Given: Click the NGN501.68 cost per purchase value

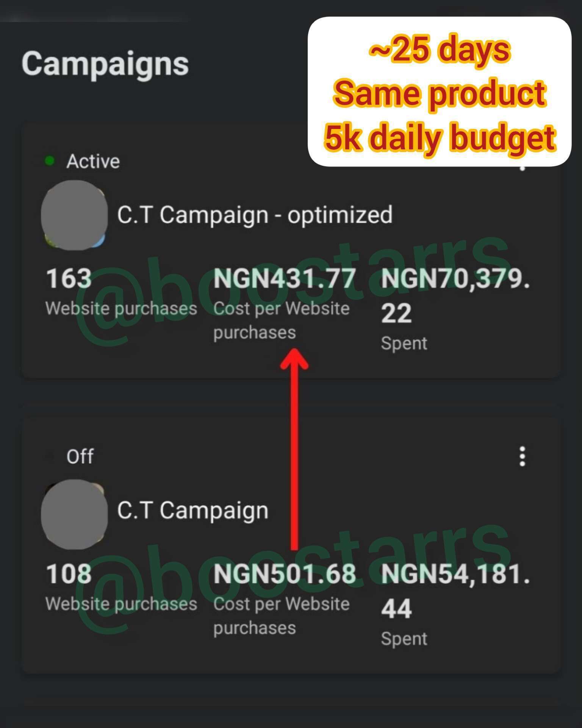Looking at the screenshot, I should point(284,574).
